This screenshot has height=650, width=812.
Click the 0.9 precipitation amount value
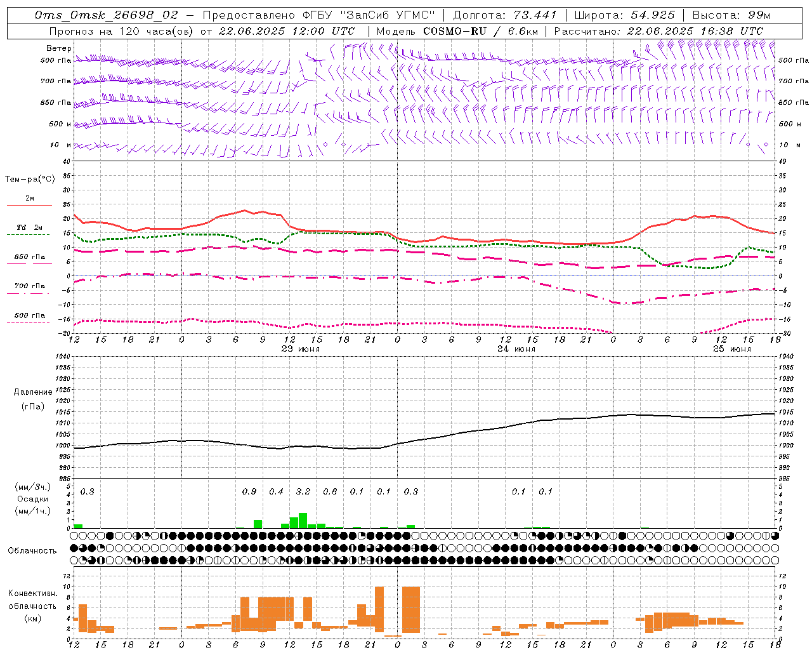(x=249, y=491)
